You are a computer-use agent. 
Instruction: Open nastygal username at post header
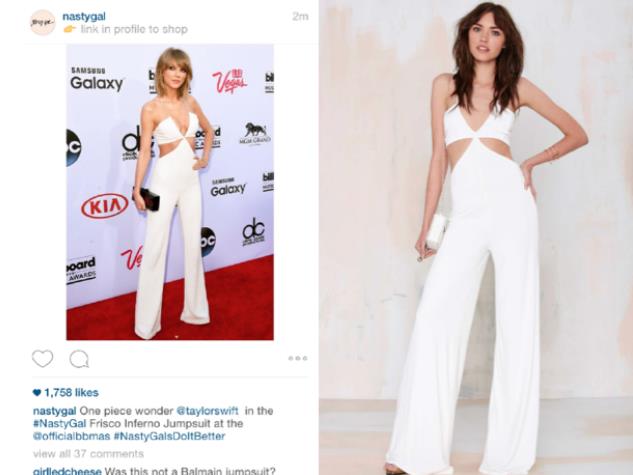(x=84, y=17)
